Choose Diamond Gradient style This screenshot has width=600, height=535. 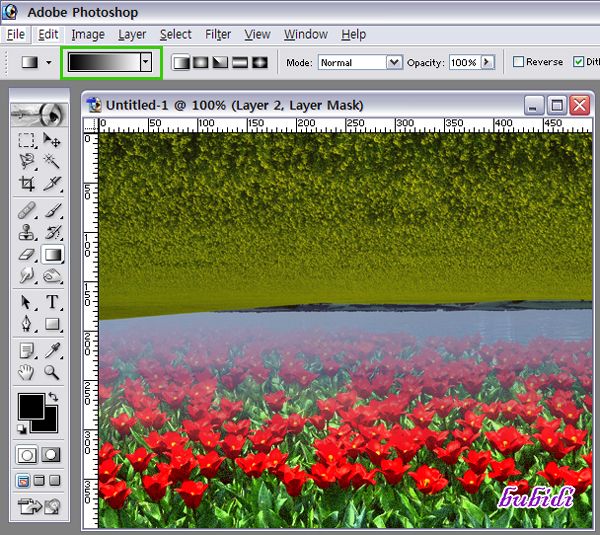260,62
